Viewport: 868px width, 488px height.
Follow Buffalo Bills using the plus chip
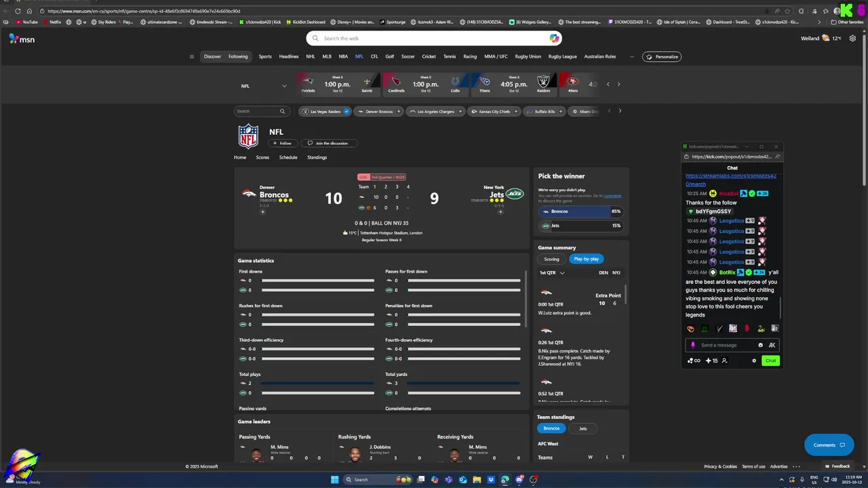click(560, 111)
